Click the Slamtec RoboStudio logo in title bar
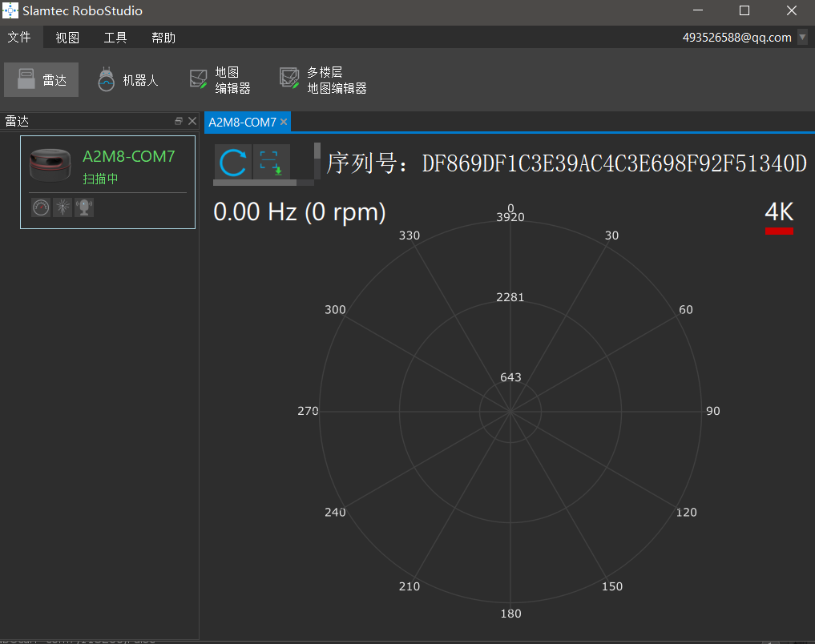The width and height of the screenshot is (815, 644). tap(10, 11)
